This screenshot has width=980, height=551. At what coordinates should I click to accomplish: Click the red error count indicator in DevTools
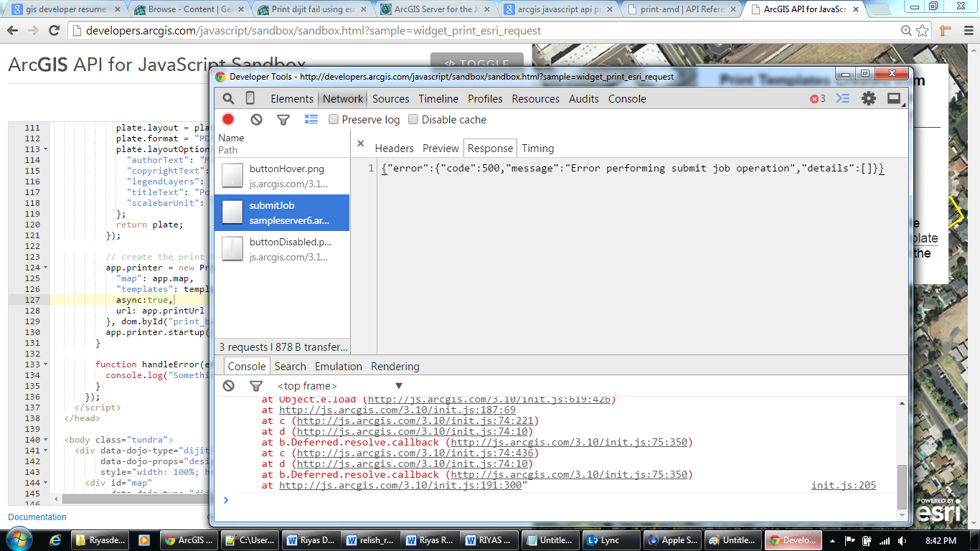[x=818, y=99]
